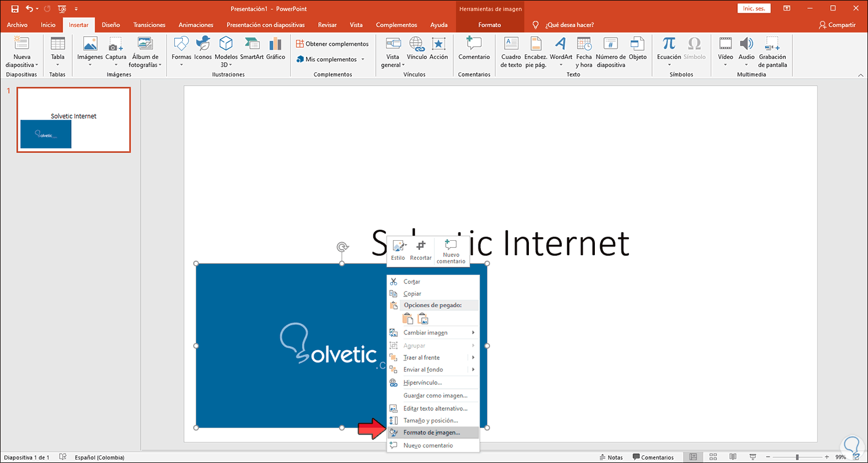Screen dimensions: 868x463
Task: Click the ¿Qué desea hacer? search box
Action: click(569, 25)
